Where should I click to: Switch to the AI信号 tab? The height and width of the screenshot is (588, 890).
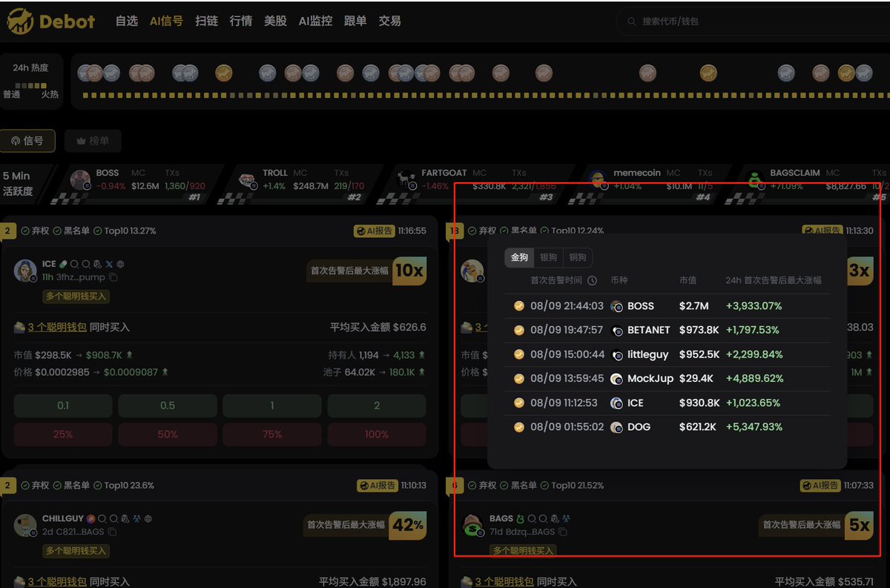(x=166, y=22)
